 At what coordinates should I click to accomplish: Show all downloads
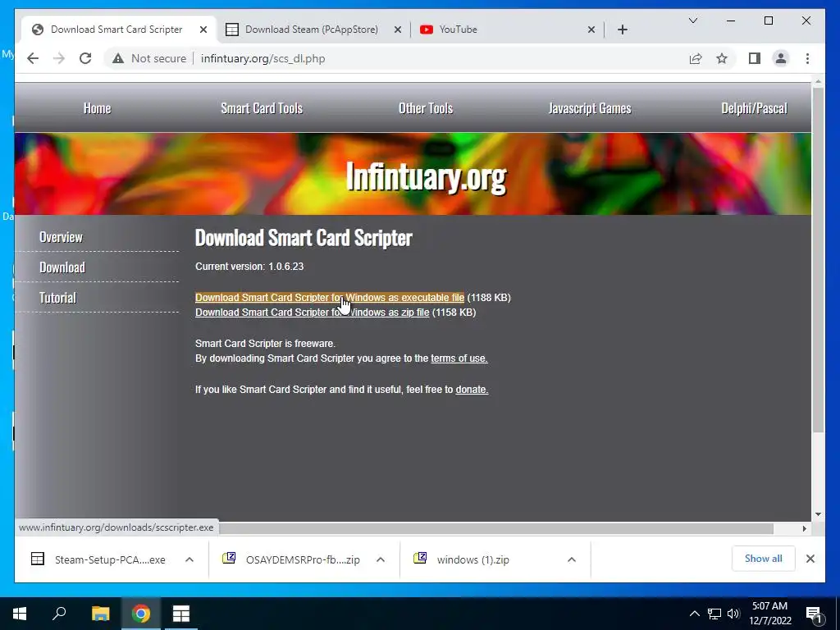pos(764,559)
